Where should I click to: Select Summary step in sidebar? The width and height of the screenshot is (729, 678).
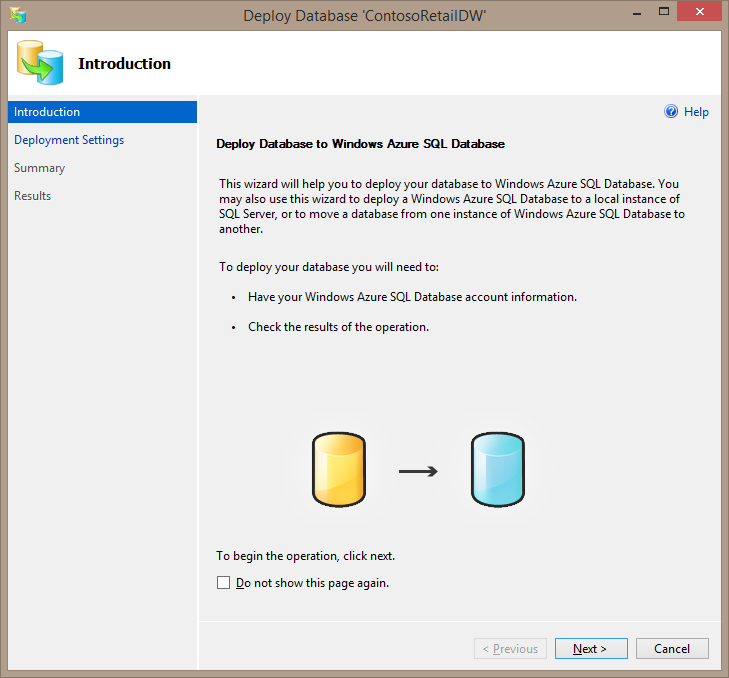coord(40,168)
